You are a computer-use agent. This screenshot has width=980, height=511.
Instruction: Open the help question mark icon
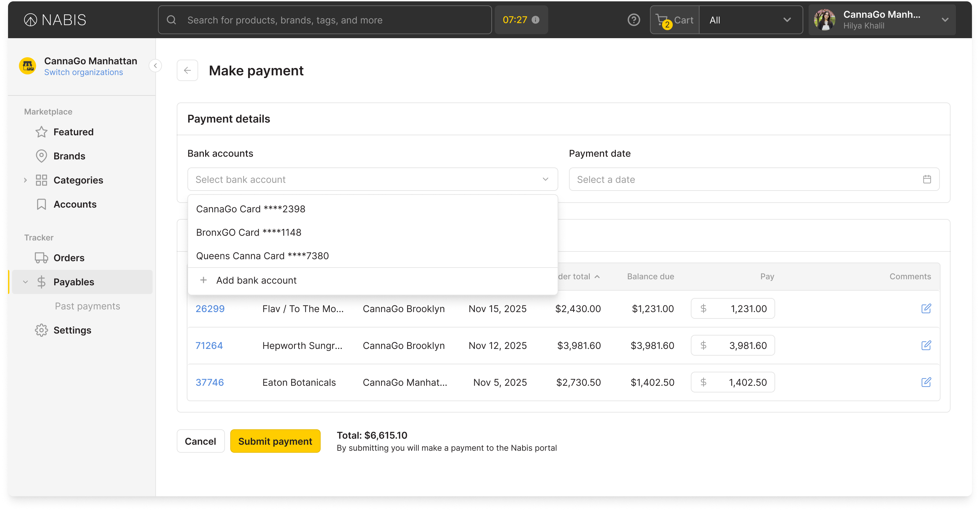coord(634,20)
